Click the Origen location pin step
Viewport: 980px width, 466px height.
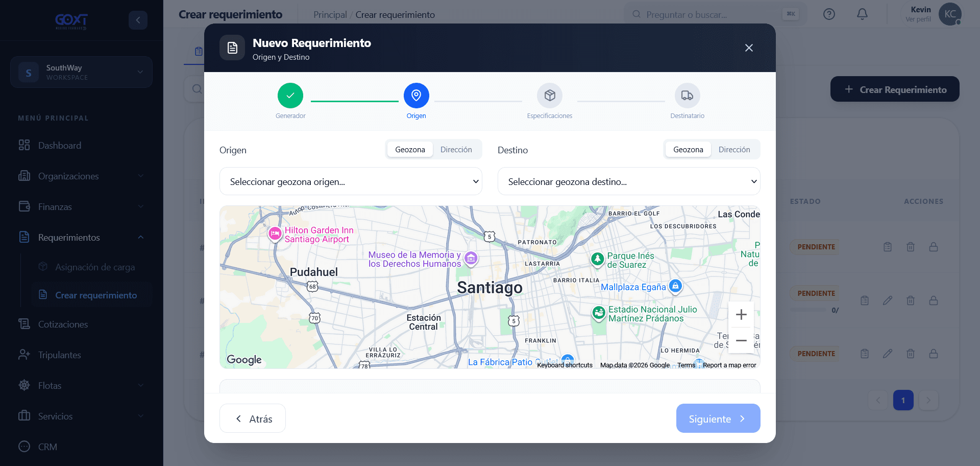click(416, 96)
